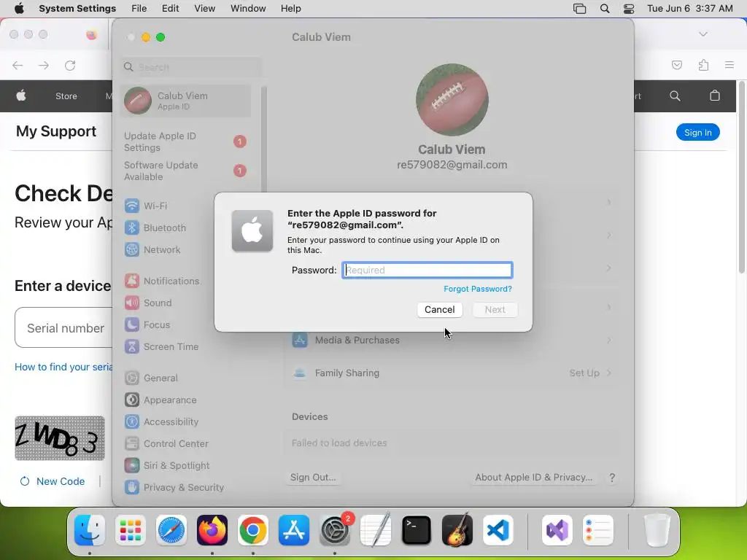747x560 pixels.
Task: Select Privacy & Security hand icon
Action: point(132,488)
